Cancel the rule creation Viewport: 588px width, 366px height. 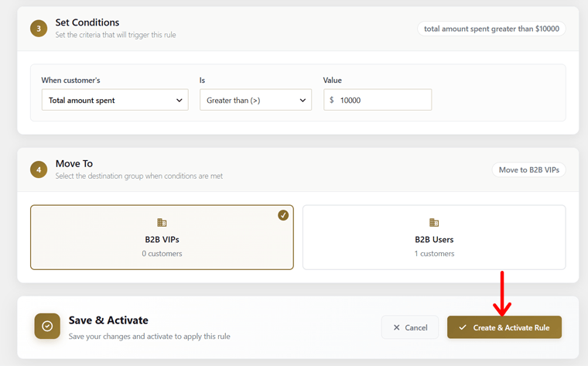click(410, 327)
